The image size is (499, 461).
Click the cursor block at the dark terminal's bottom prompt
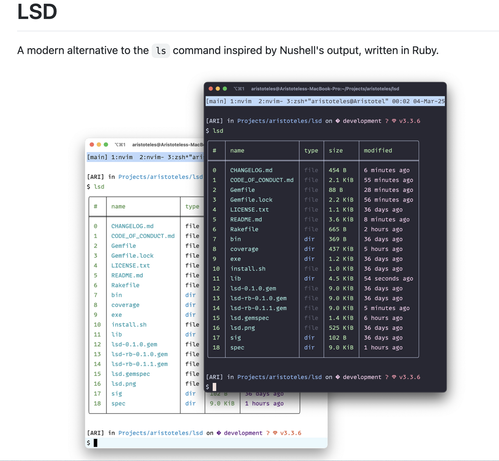pyautogui.click(x=214, y=387)
